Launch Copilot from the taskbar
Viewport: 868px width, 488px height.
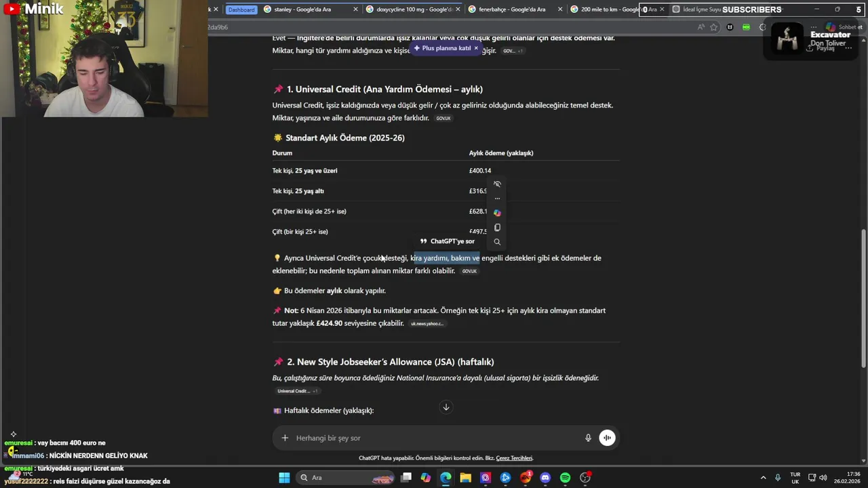pos(426,478)
